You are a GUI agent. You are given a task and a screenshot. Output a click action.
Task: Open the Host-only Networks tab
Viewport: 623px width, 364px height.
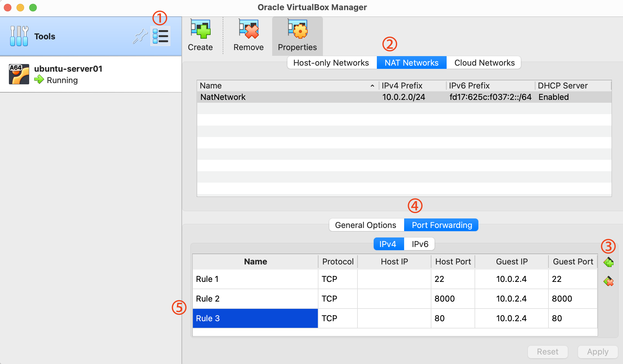[x=331, y=63]
